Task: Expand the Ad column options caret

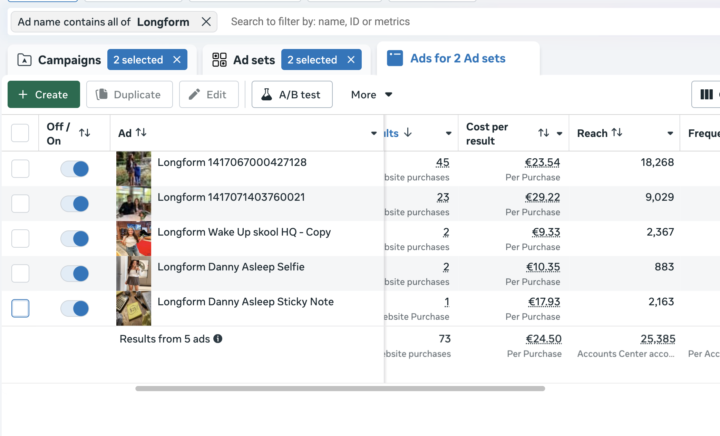Action: point(374,133)
